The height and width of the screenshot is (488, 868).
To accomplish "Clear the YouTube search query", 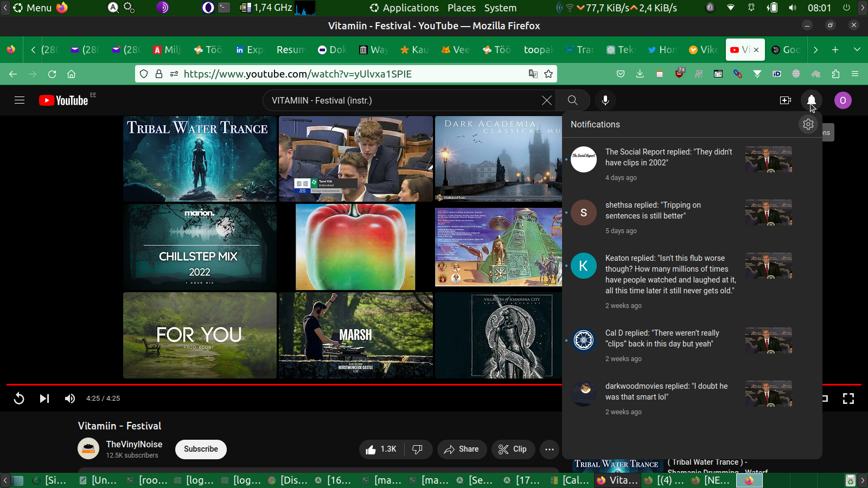I will [547, 100].
